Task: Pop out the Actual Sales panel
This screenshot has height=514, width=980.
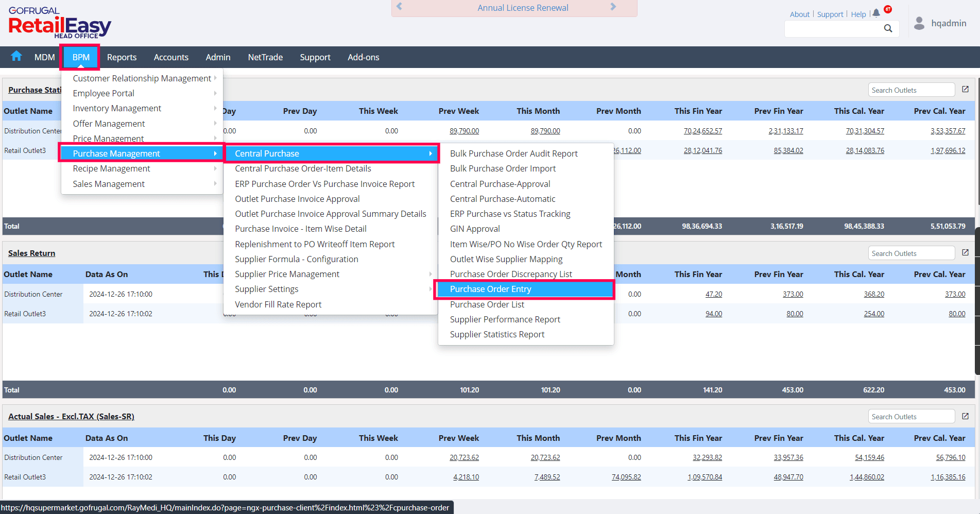Action: point(966,416)
